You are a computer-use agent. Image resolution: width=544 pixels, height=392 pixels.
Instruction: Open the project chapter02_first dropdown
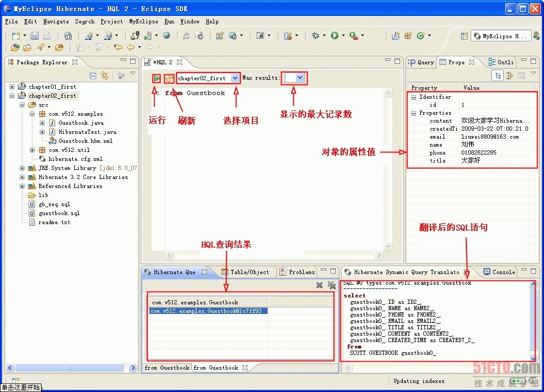235,78
